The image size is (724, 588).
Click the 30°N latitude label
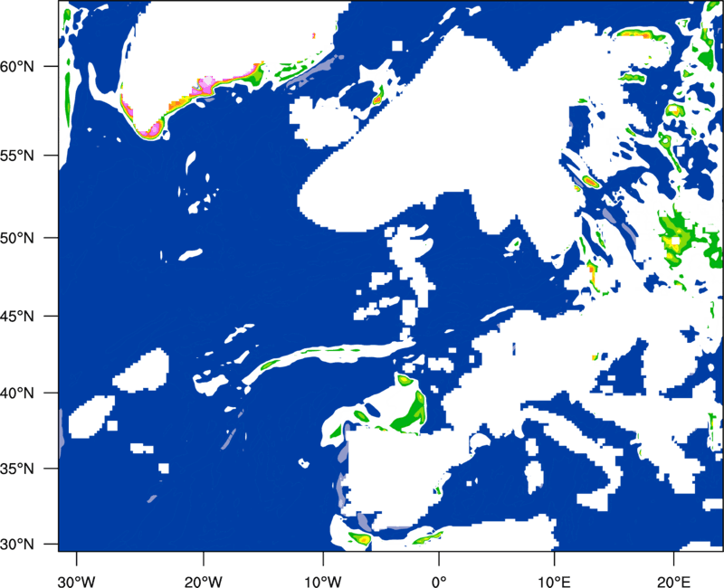tap(17, 545)
